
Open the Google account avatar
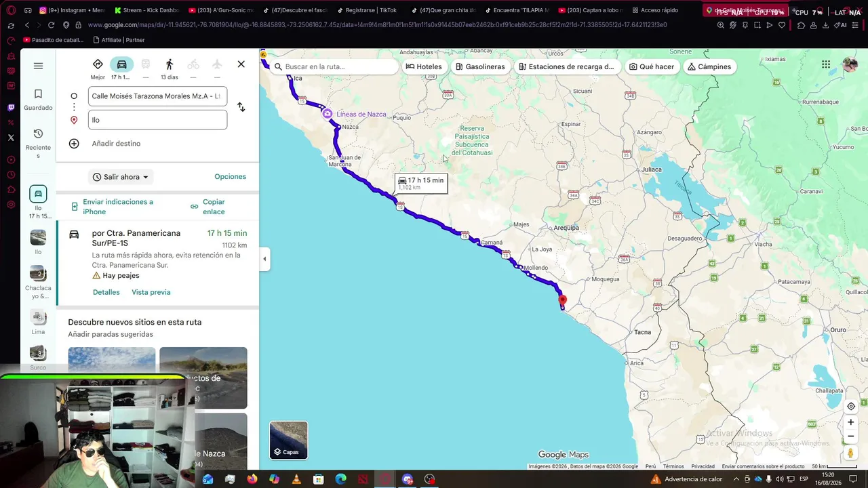(x=850, y=64)
